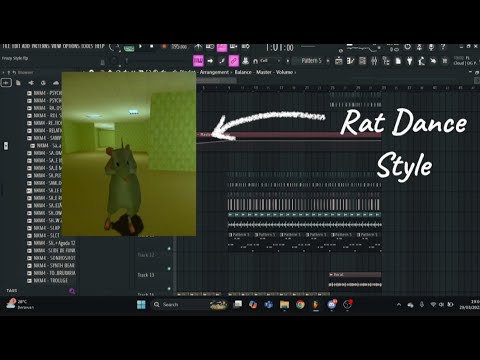
Task: Click the Arrangement breadcrumb
Action: pyautogui.click(x=214, y=72)
